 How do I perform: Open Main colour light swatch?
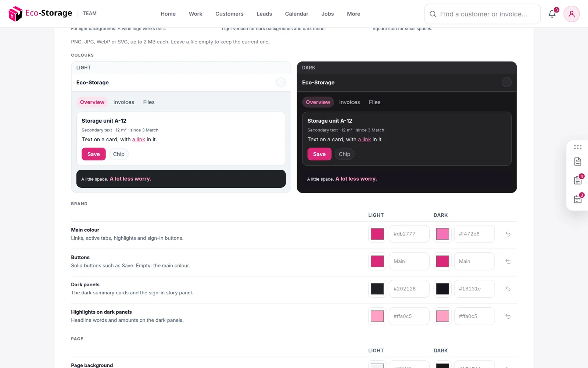coord(377,234)
